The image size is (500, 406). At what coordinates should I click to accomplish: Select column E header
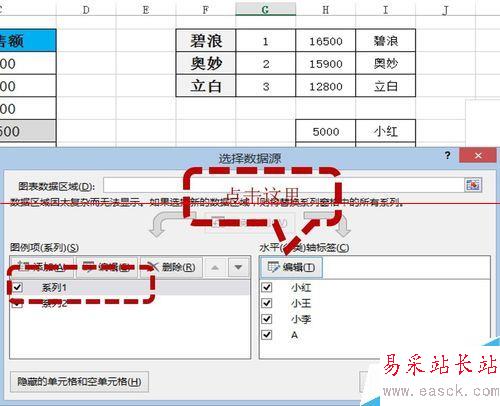[146, 9]
